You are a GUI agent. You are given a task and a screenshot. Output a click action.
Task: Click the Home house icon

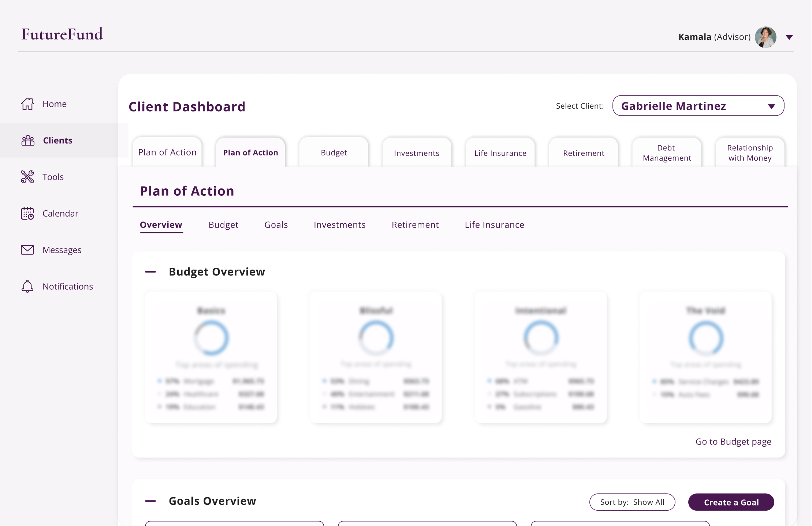click(x=27, y=104)
